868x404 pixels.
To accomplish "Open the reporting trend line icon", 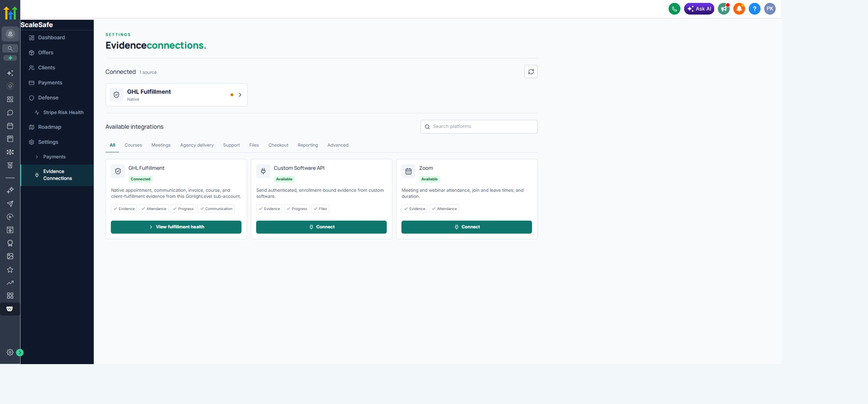I will pos(10,283).
